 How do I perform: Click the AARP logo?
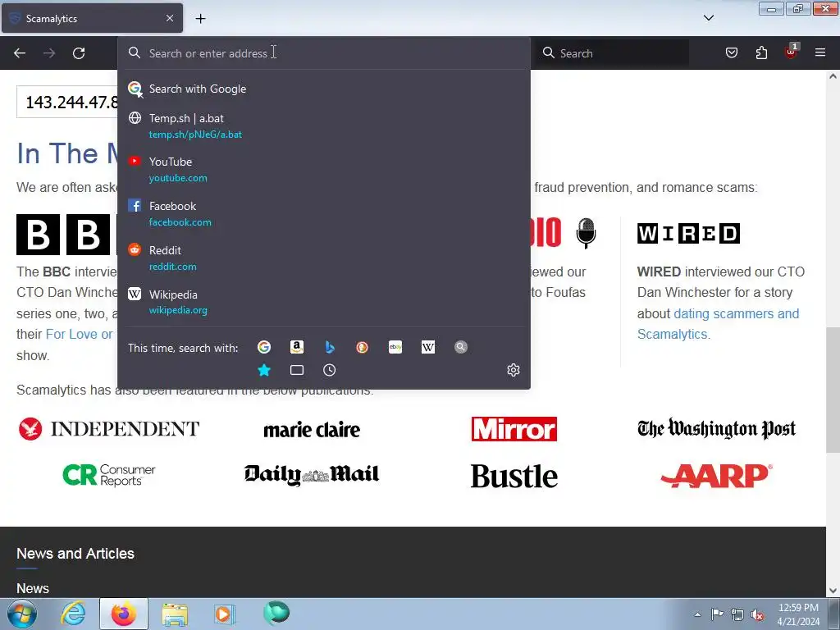[716, 476]
